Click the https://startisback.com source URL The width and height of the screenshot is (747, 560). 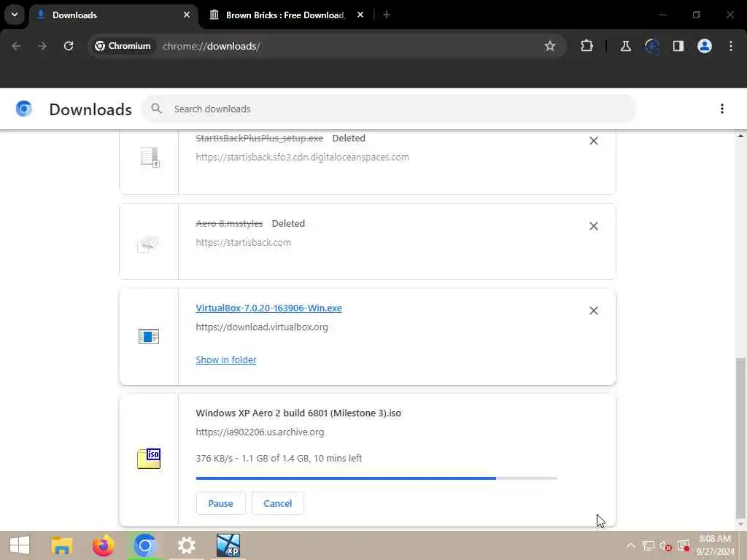[243, 242]
